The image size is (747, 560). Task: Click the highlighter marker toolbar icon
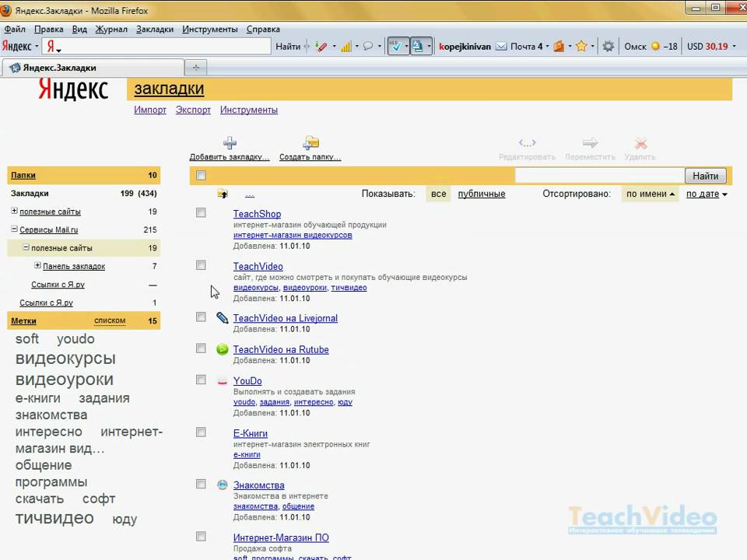[x=321, y=46]
